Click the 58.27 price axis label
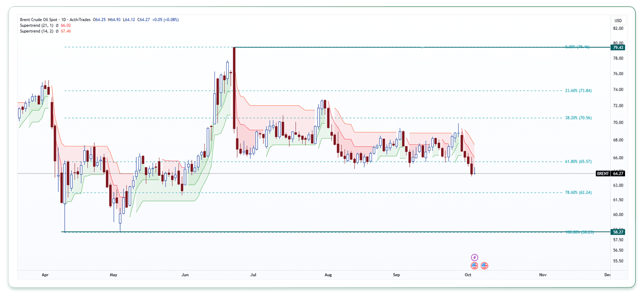 pos(618,232)
